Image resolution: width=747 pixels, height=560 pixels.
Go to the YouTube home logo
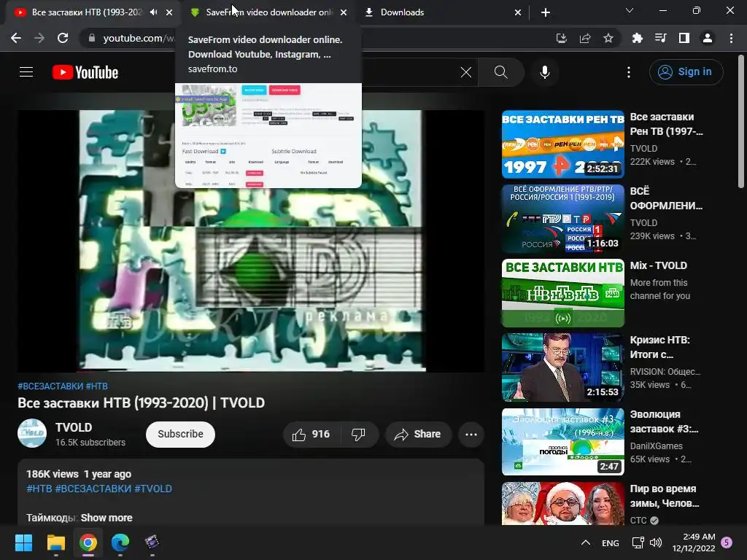[x=85, y=72]
